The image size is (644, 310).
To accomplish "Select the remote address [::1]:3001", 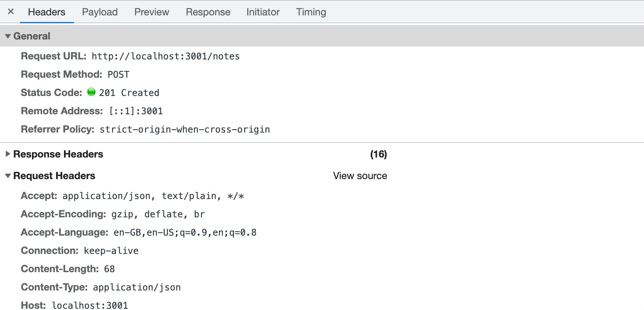I will [x=136, y=111].
